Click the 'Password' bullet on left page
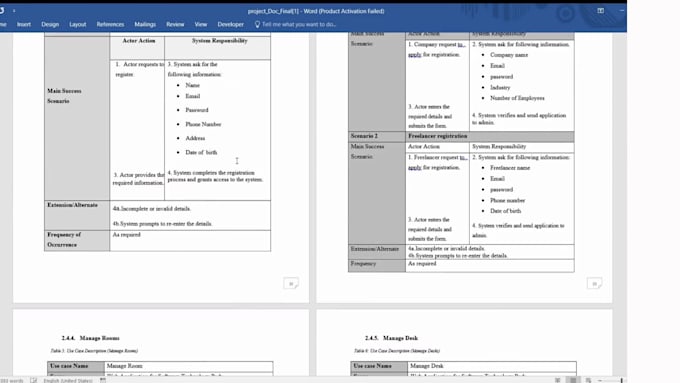Screen dimensions: 680x383 (x=197, y=110)
